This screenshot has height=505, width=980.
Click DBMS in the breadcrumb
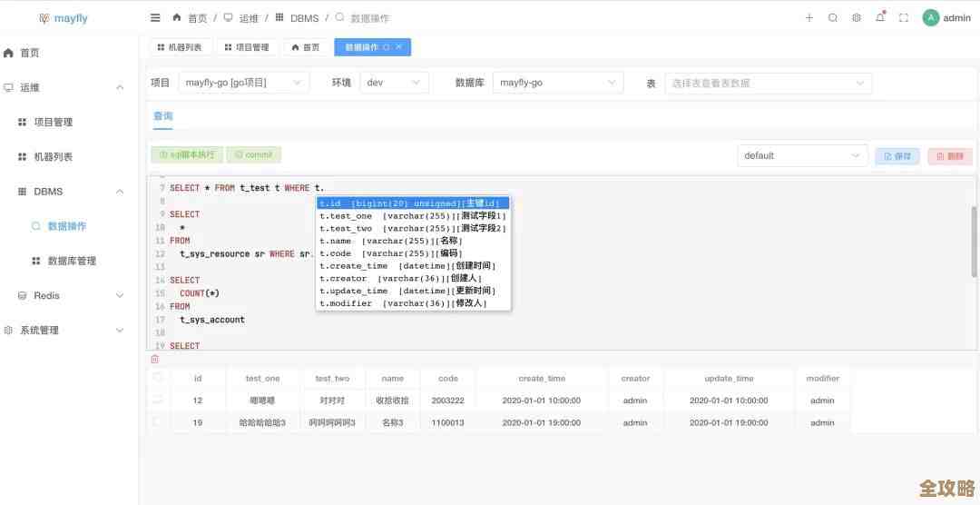coord(304,18)
